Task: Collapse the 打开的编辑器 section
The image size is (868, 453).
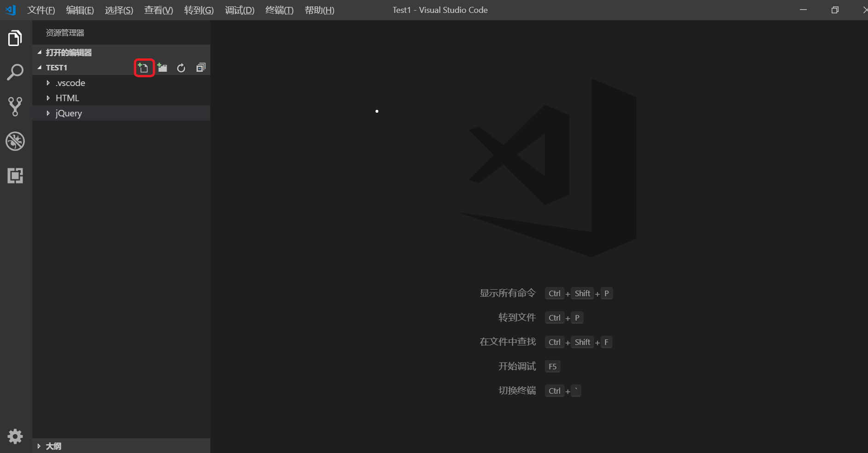Action: point(40,52)
